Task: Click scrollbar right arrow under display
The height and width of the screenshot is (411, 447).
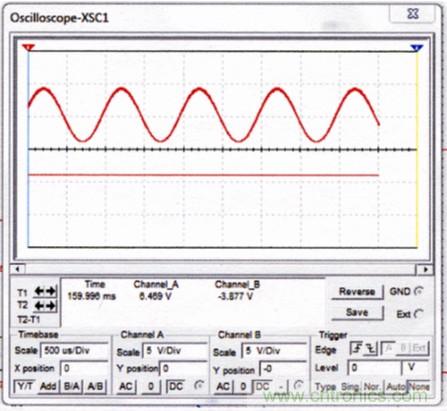Action: point(426,269)
